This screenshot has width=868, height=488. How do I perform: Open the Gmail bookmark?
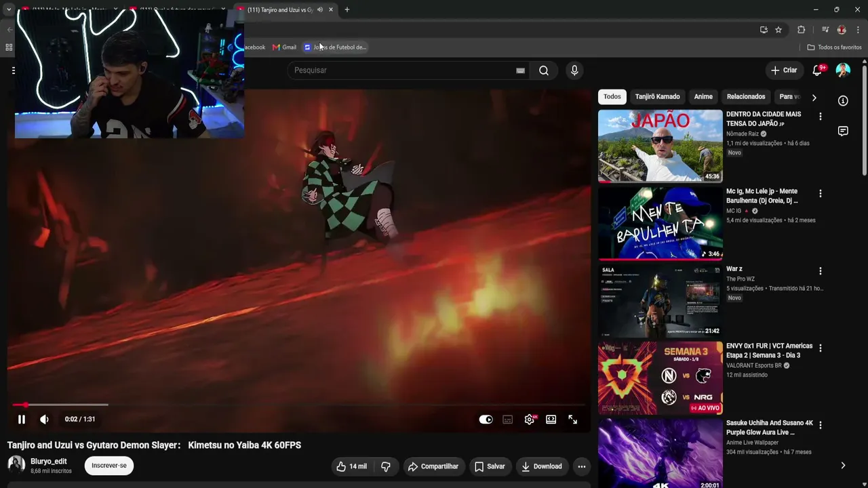point(284,47)
